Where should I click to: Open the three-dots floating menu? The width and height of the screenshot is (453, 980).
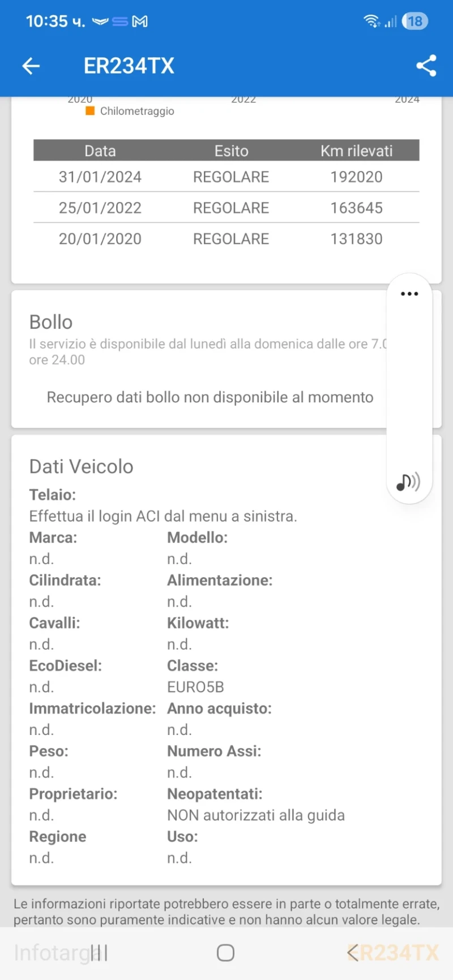click(409, 294)
